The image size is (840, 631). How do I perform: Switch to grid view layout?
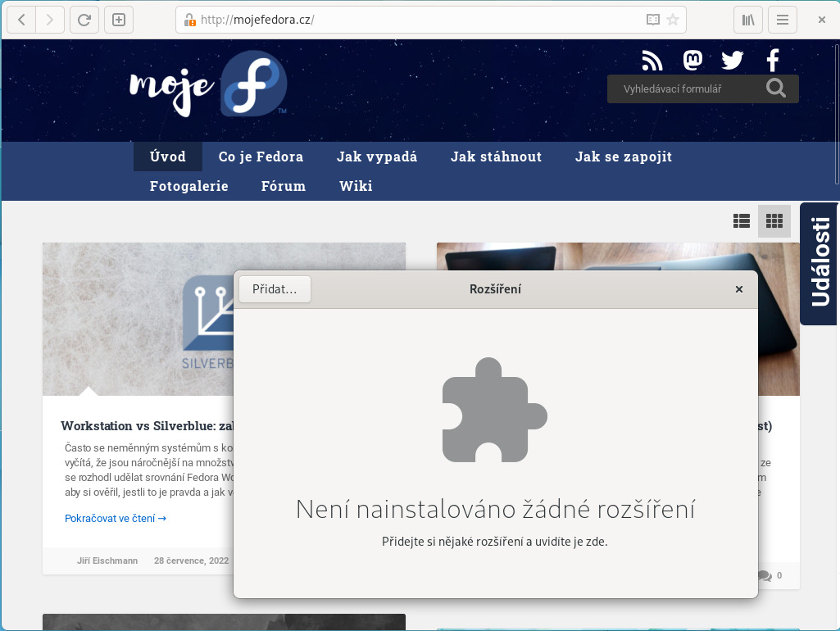click(774, 220)
